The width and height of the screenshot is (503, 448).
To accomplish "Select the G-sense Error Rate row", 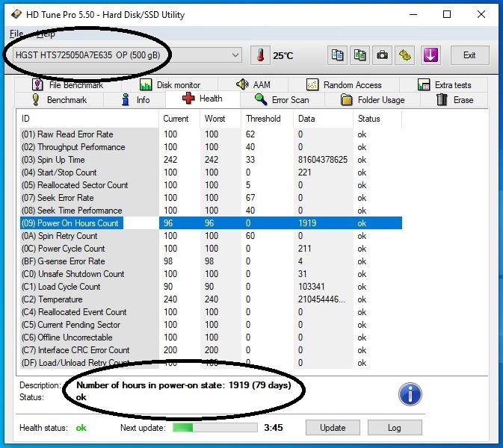I will 211,261.
